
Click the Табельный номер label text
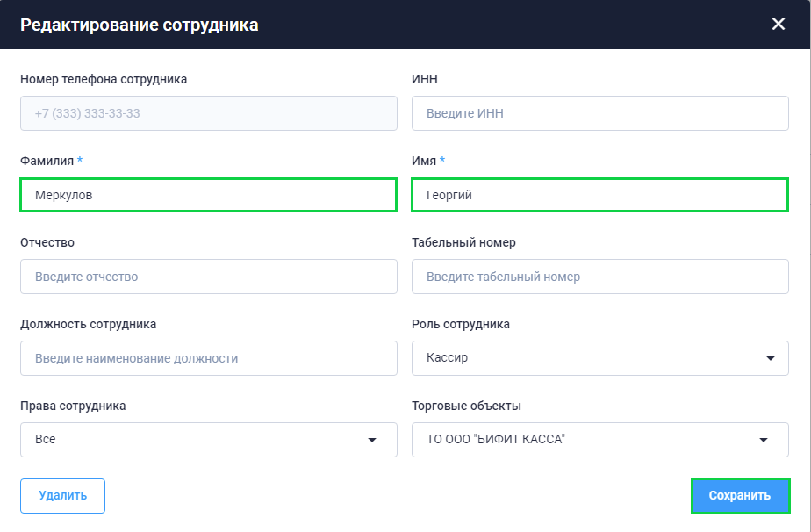pos(463,242)
